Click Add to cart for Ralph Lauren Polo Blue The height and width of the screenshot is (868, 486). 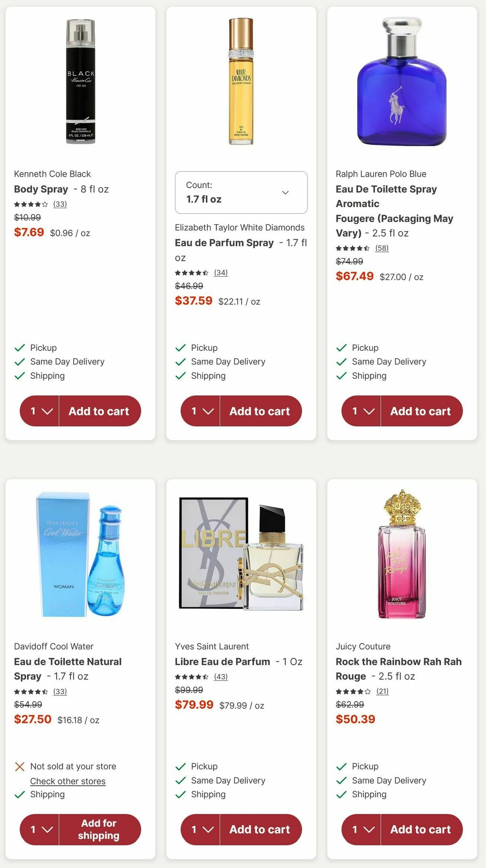pyautogui.click(x=421, y=411)
